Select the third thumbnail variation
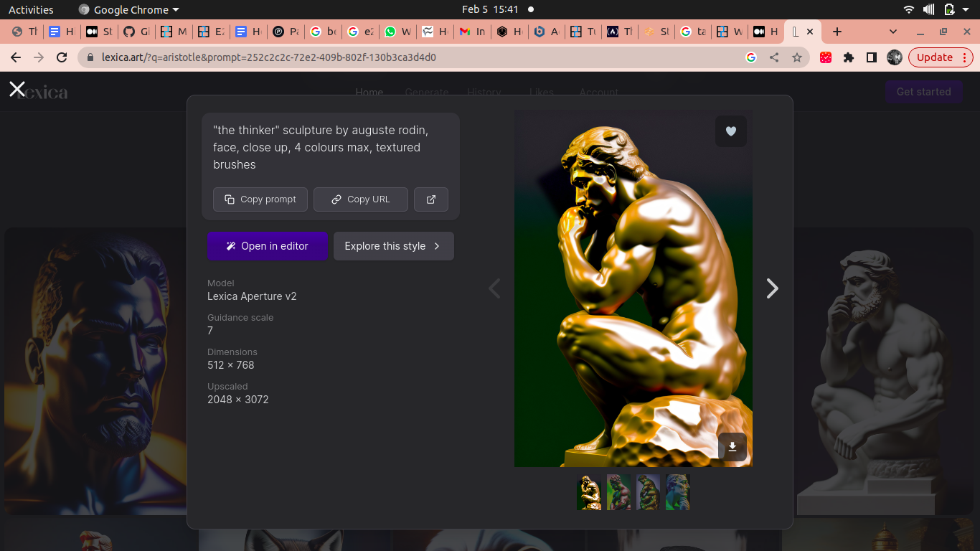The width and height of the screenshot is (980, 551). coord(648,492)
